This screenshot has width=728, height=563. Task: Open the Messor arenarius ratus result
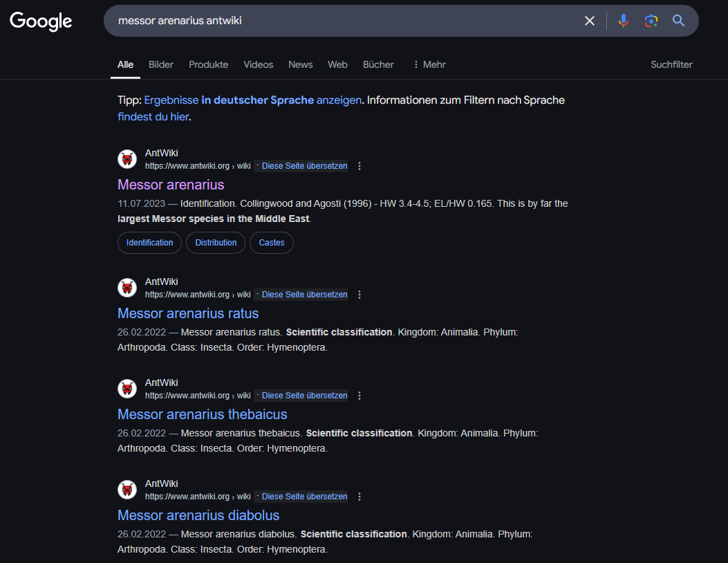[x=188, y=313]
